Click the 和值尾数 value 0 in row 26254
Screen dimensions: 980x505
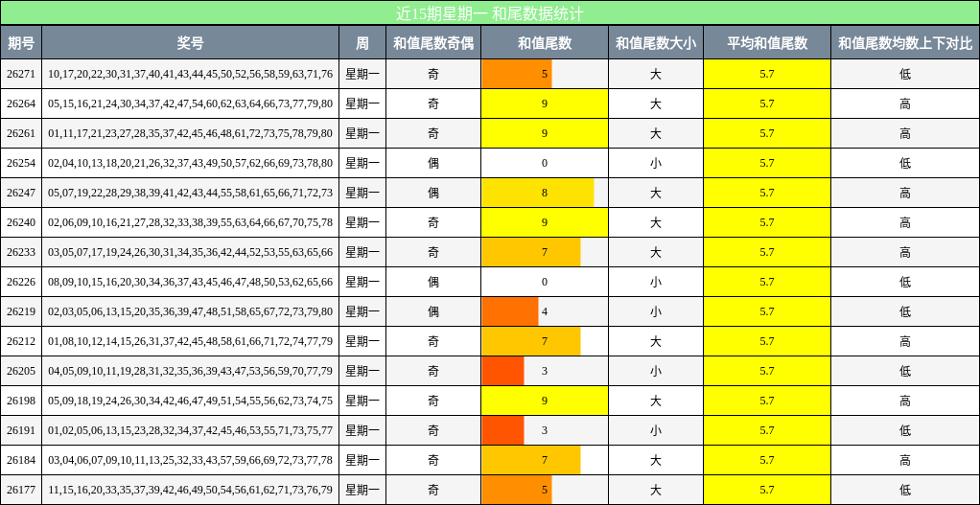click(545, 163)
